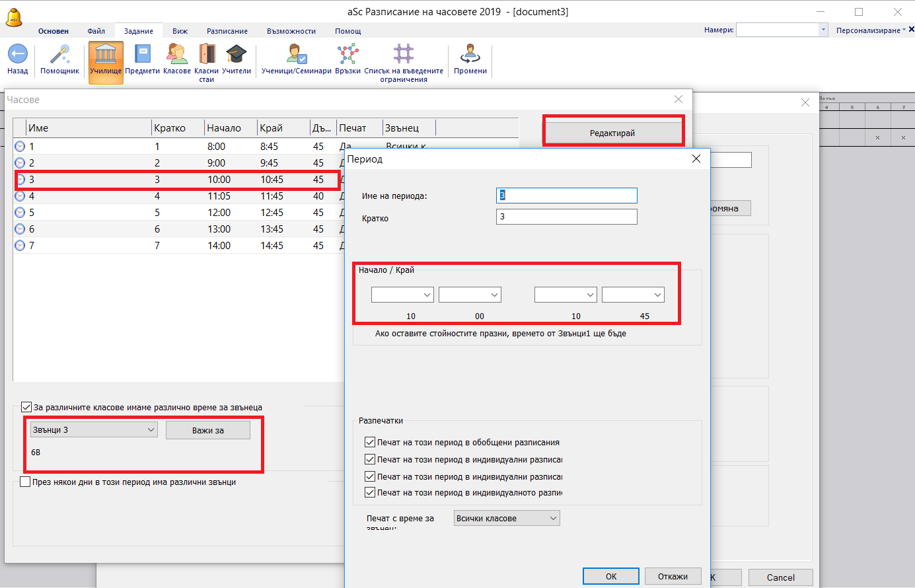Uncheck different bell times for classes checkbox
The height and width of the screenshot is (588, 915).
coord(26,408)
